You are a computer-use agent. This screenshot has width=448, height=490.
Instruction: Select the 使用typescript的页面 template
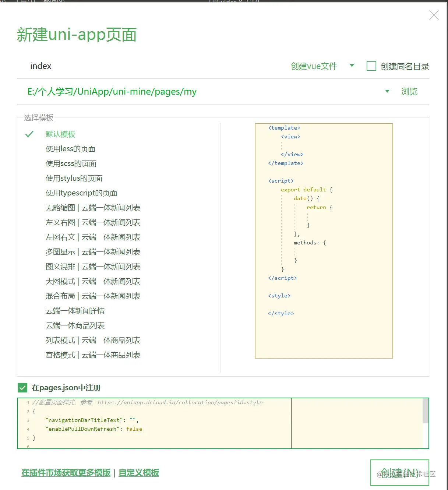[81, 193]
